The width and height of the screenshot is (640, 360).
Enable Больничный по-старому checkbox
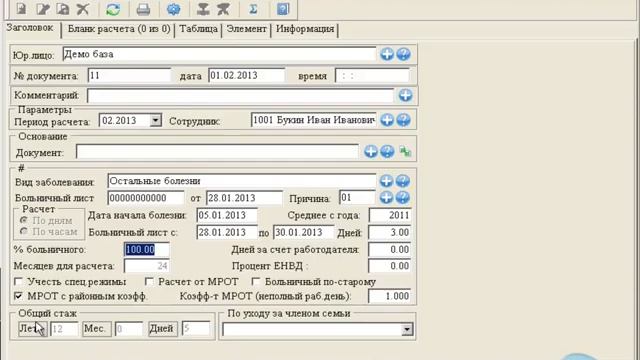point(256,282)
